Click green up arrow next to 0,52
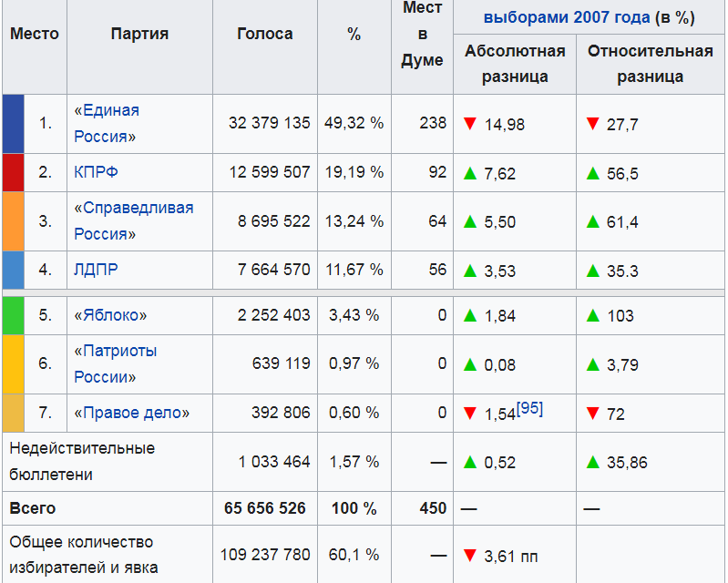The height and width of the screenshot is (583, 728). [470, 462]
